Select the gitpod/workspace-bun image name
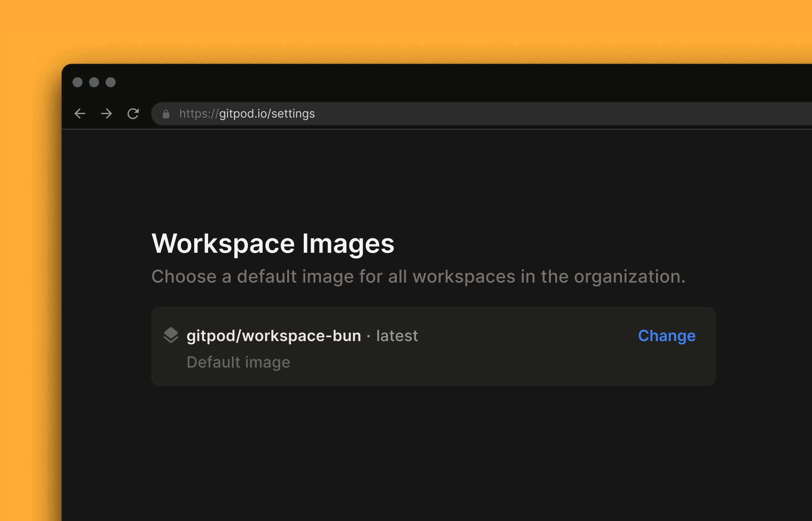 [274, 336]
